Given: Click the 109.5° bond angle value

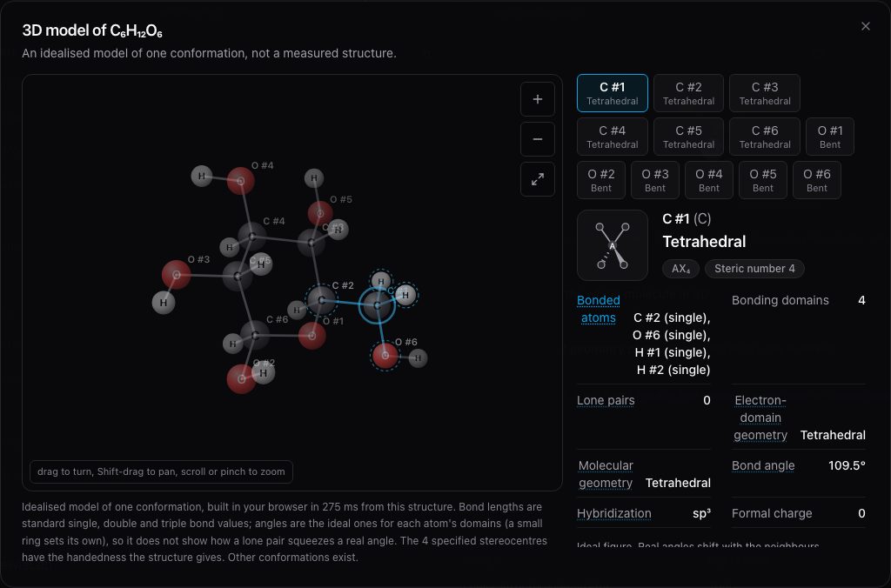Looking at the screenshot, I should [x=847, y=466].
